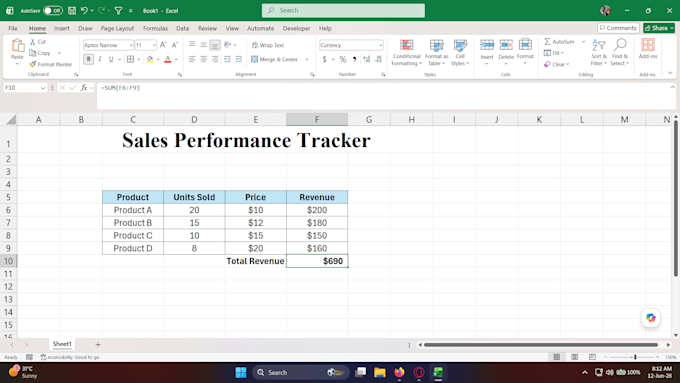This screenshot has height=383, width=680.
Task: Click the Excel search box
Action: click(x=343, y=10)
